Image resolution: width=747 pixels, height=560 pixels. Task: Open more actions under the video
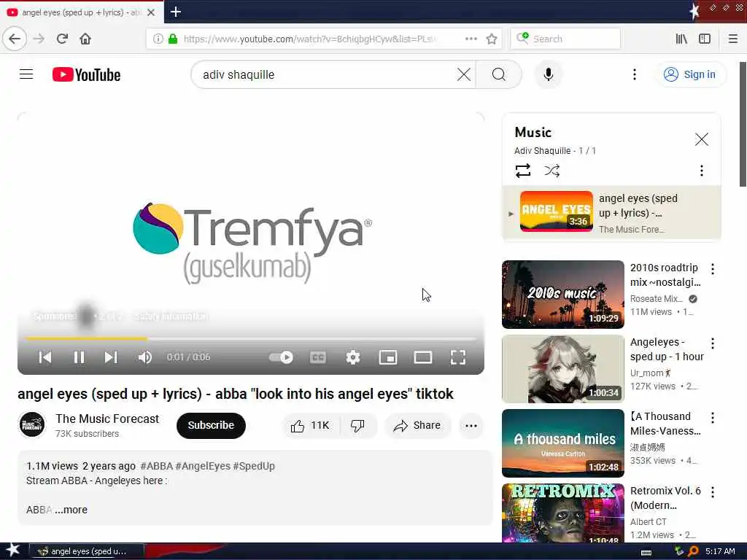click(471, 425)
